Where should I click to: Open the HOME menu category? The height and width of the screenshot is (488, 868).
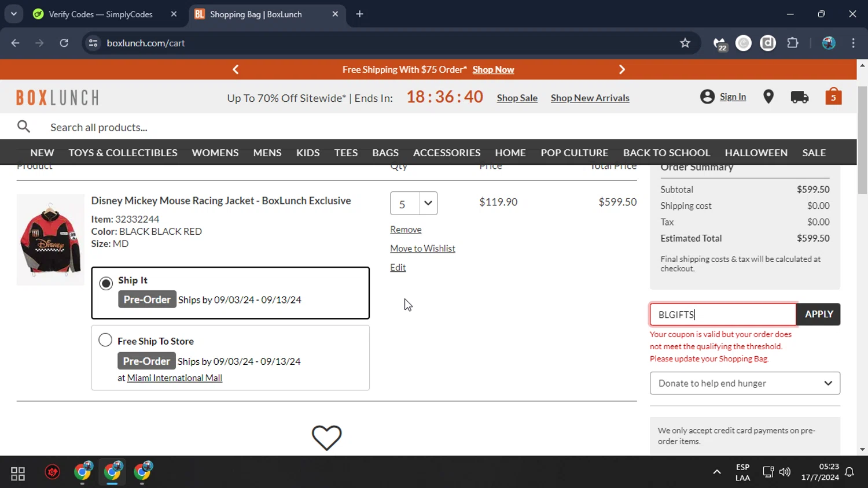pos(510,153)
